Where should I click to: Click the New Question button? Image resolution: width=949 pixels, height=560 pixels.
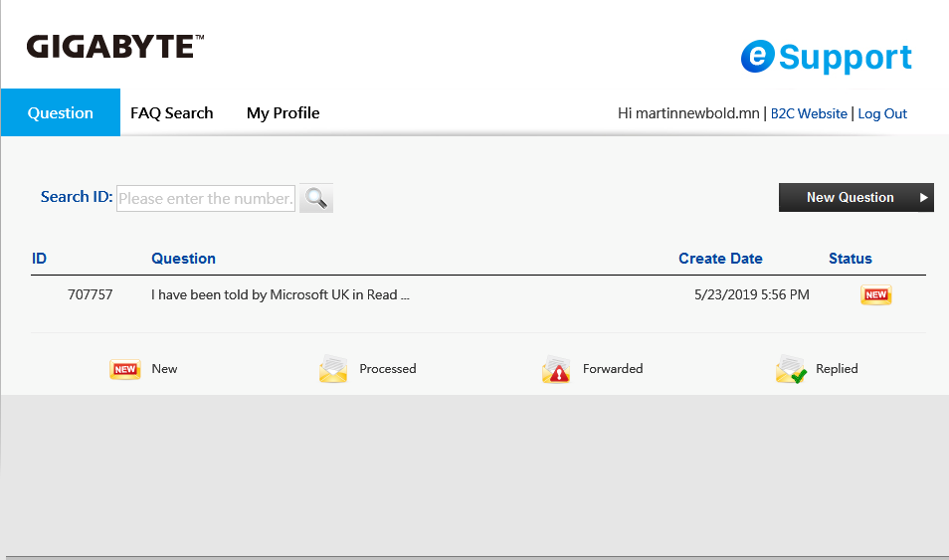[x=855, y=197]
